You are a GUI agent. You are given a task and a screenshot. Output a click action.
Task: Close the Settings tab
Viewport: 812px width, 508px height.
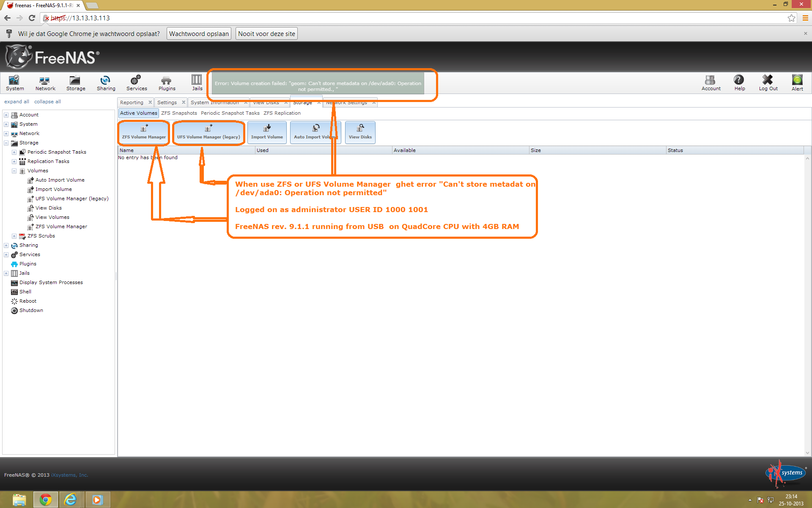(184, 102)
